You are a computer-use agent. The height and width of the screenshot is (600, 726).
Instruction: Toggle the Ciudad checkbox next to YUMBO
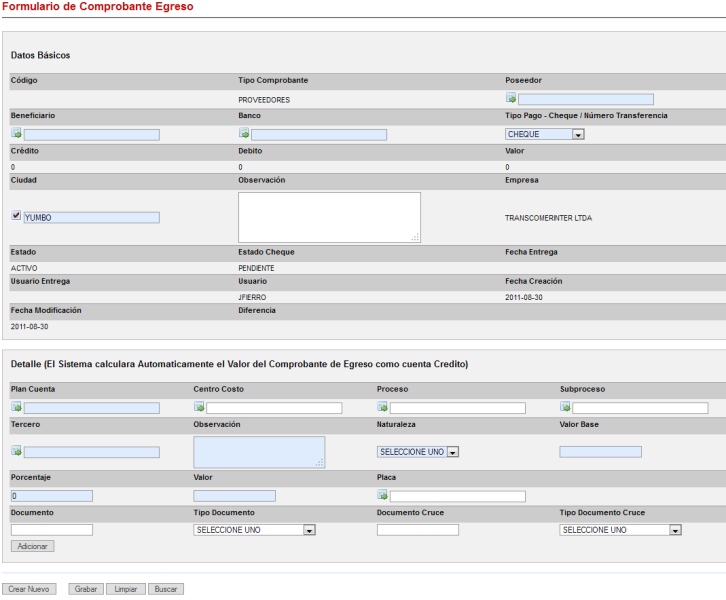(x=16, y=216)
